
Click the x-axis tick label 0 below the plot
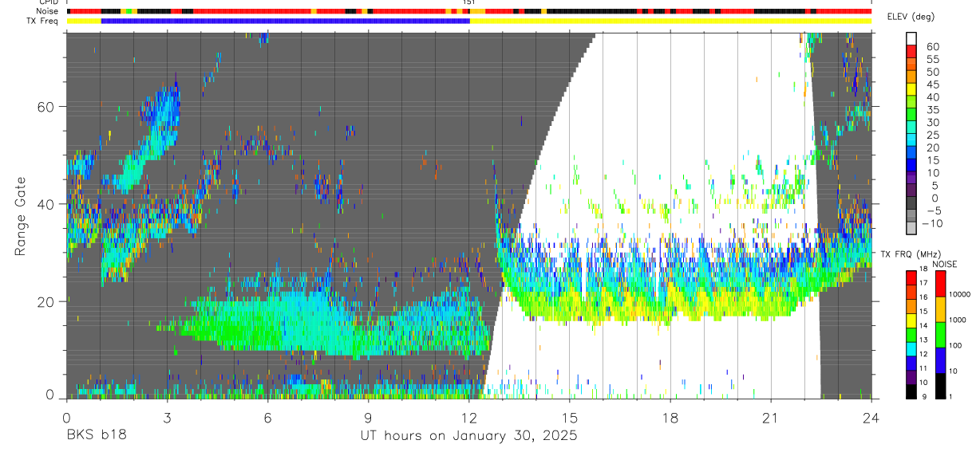(66, 417)
